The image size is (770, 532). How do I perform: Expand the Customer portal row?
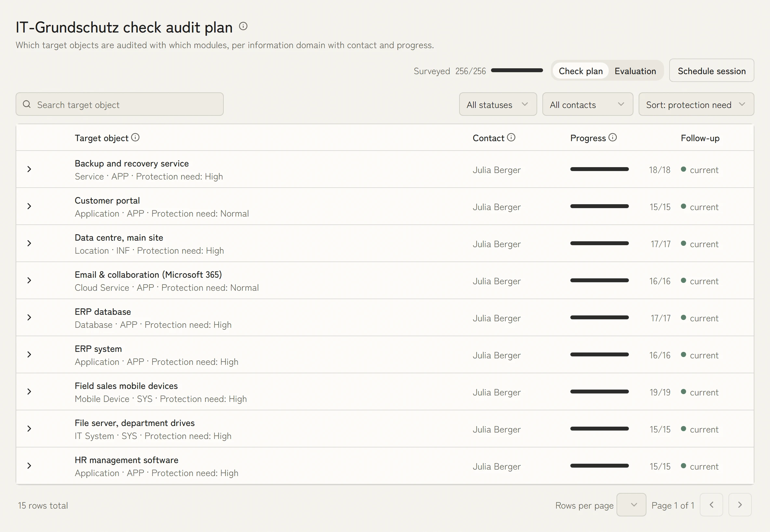click(29, 206)
